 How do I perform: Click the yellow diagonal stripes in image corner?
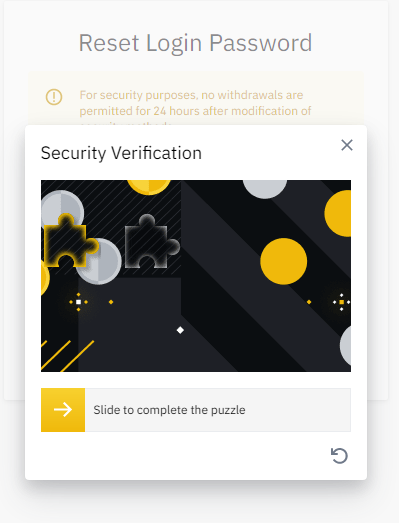67,356
